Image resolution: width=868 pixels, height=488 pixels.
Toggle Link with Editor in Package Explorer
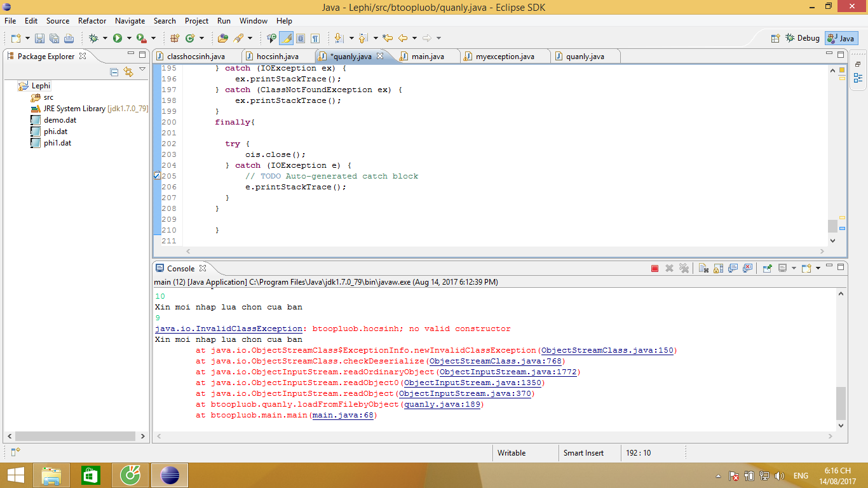pyautogui.click(x=128, y=72)
